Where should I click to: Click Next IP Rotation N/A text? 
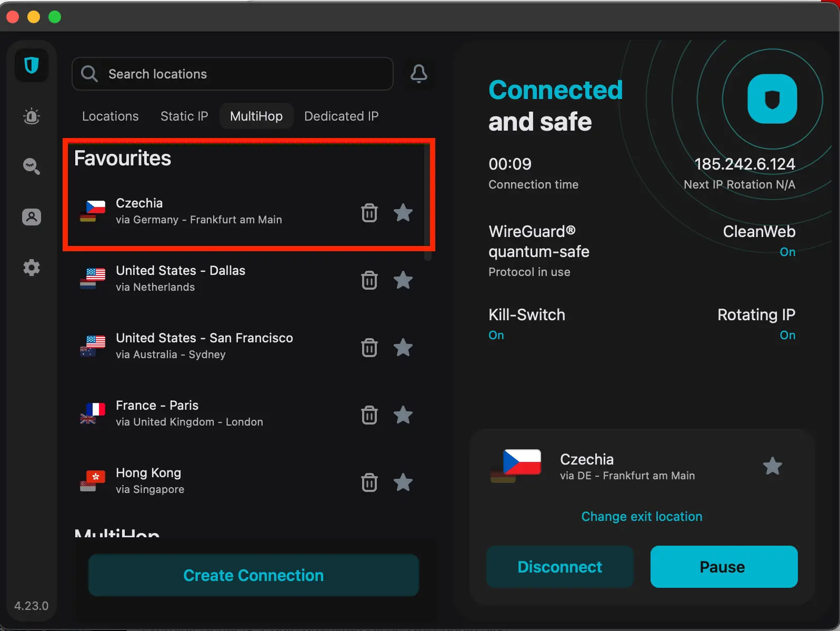click(x=739, y=184)
